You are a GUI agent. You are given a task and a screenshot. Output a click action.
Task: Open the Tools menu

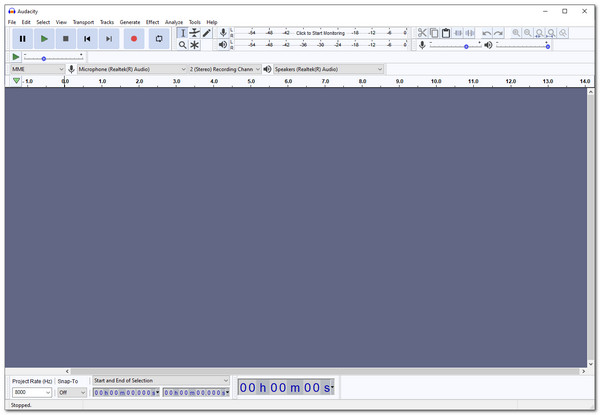coord(194,22)
